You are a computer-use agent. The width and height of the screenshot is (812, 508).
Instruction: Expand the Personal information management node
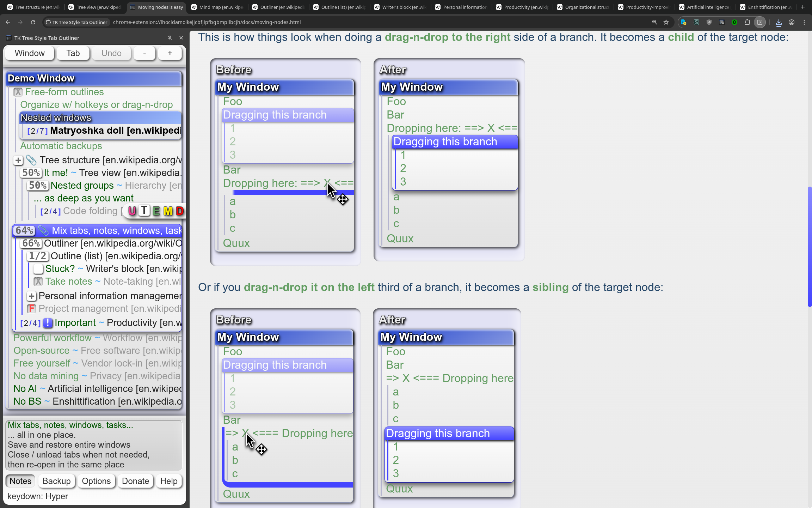pyautogui.click(x=31, y=296)
